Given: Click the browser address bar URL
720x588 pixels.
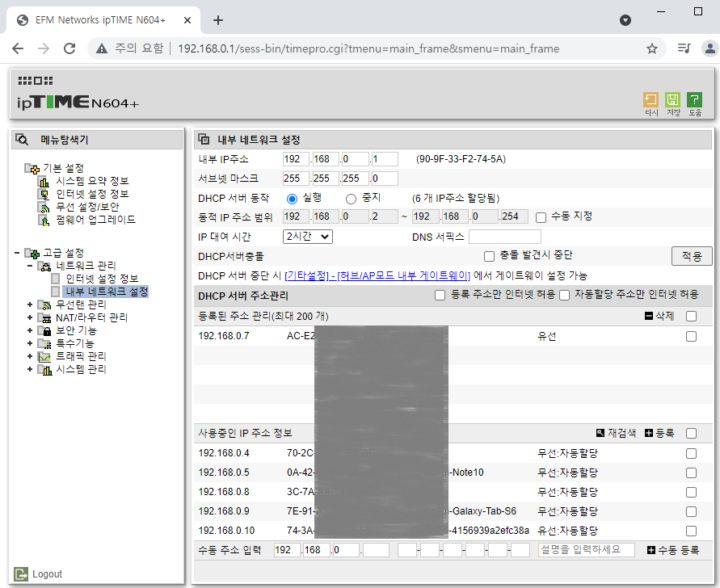Looking at the screenshot, I should click(x=368, y=48).
